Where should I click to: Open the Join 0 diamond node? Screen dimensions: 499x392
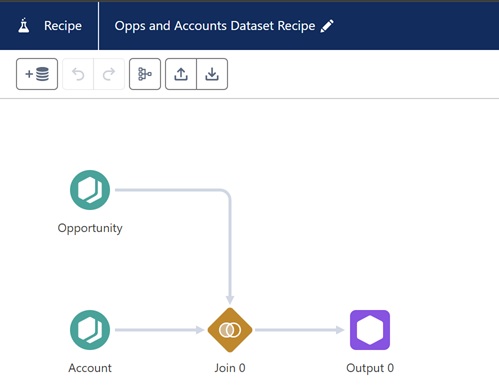click(x=230, y=330)
